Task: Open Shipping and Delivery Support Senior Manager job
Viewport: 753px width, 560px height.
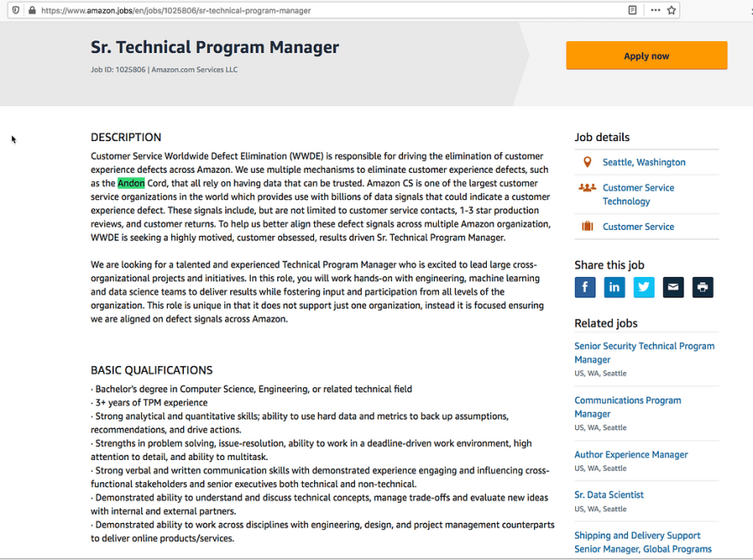Action: [643, 542]
